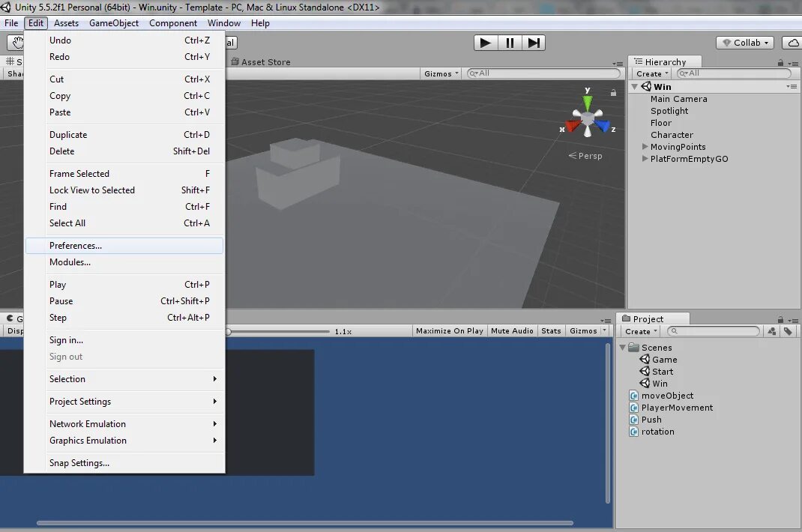Open the Win scene options icon in Hierarchy
802x532 pixels.
click(x=792, y=86)
